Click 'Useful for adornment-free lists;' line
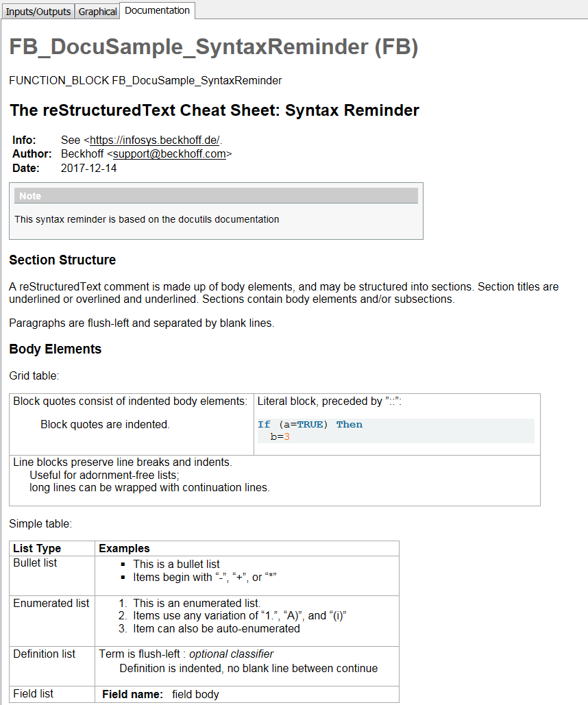 pyautogui.click(x=104, y=475)
